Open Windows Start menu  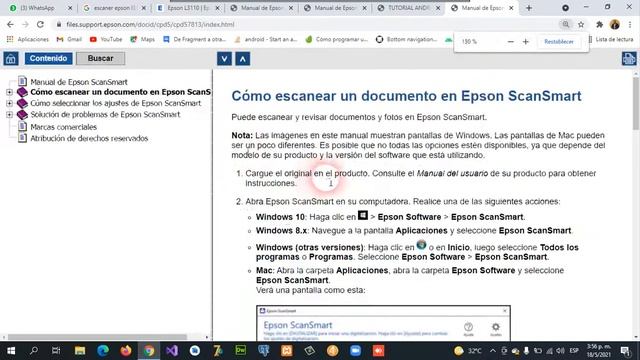tap(11, 351)
